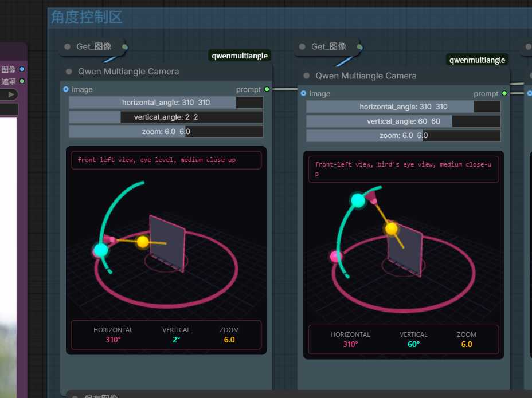Click the image input port on left camera node
Image resolution: width=532 pixels, height=398 pixels.
tap(66, 89)
